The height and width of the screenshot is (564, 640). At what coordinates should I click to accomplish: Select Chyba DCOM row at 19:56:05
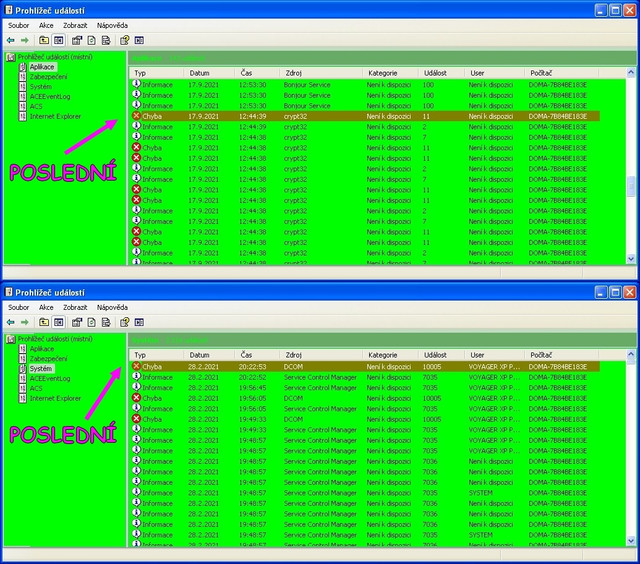(365, 398)
